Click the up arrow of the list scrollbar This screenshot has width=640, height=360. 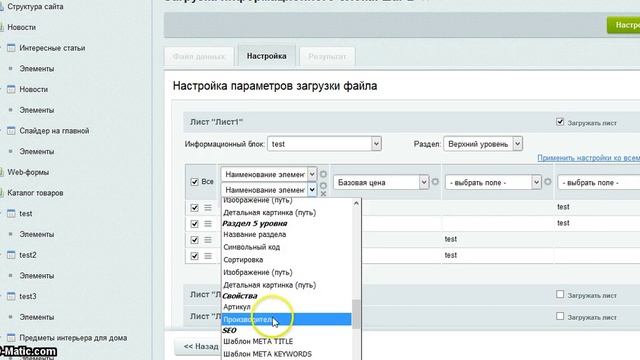[356, 203]
